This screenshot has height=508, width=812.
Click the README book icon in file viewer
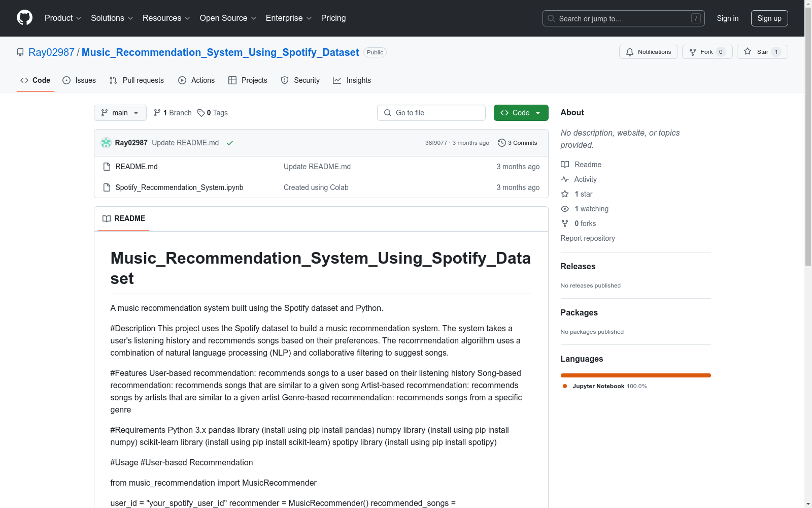click(107, 218)
